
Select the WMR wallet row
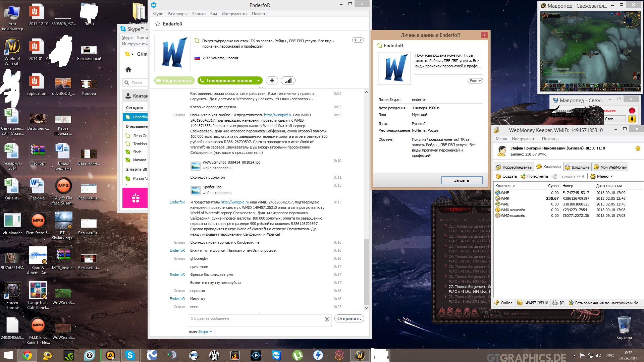[x=505, y=198]
